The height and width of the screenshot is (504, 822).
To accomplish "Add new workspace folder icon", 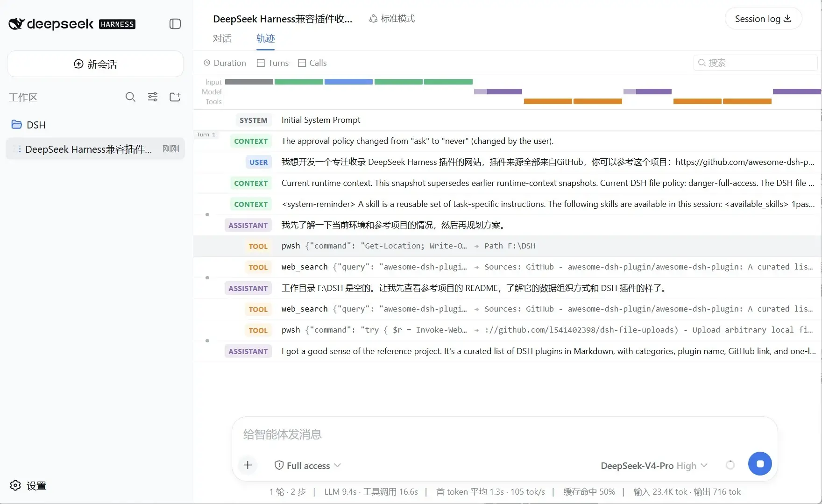I will click(x=175, y=97).
